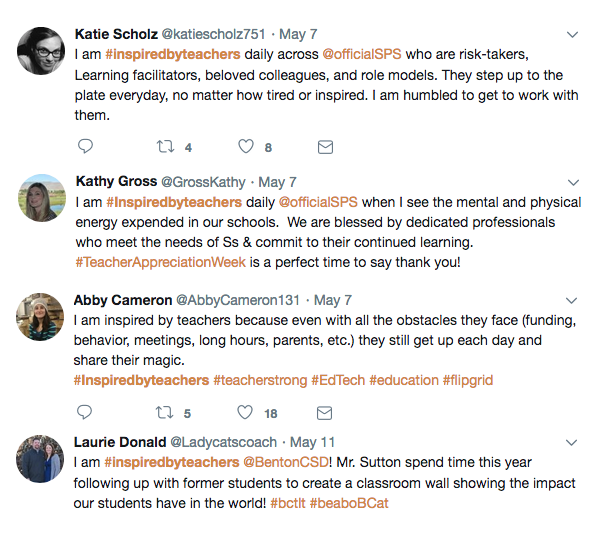Expand the chevron menu on Laurie Donald's tweet
Screen dimensions: 609x540
(x=571, y=442)
